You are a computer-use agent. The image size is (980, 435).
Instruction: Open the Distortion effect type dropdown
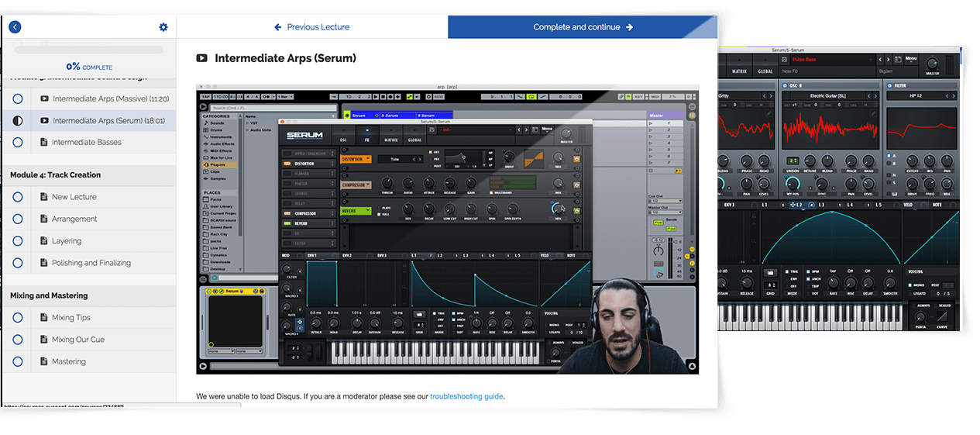click(356, 159)
